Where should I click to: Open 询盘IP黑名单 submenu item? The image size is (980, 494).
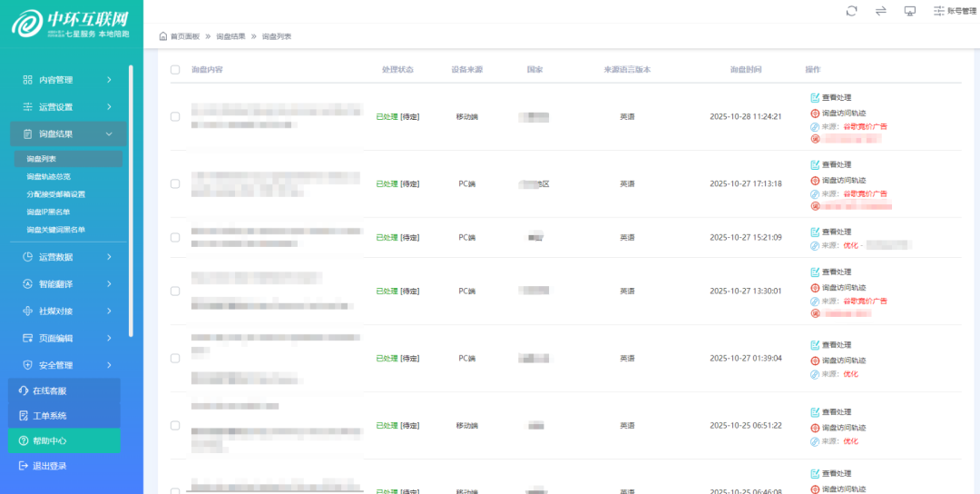(48, 212)
